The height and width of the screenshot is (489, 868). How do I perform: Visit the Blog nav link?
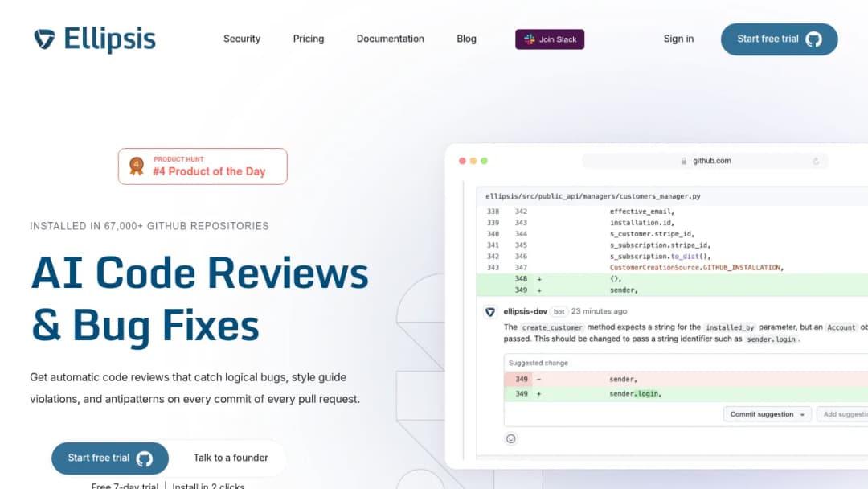[466, 39]
